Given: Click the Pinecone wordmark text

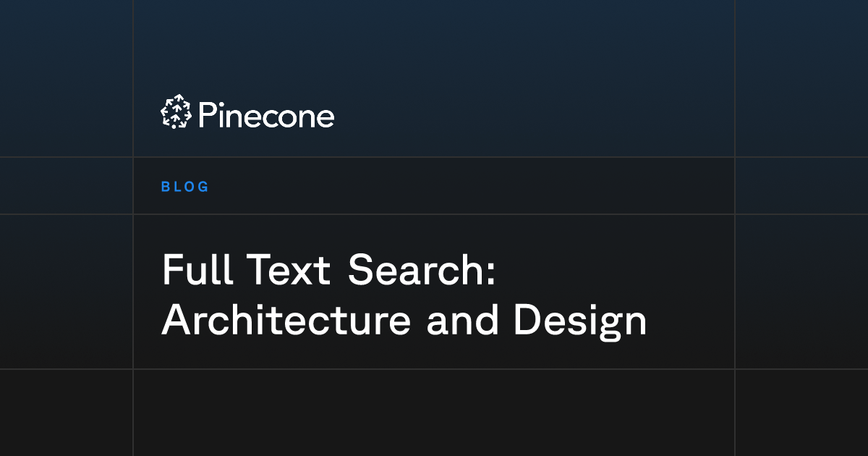Looking at the screenshot, I should [x=266, y=116].
